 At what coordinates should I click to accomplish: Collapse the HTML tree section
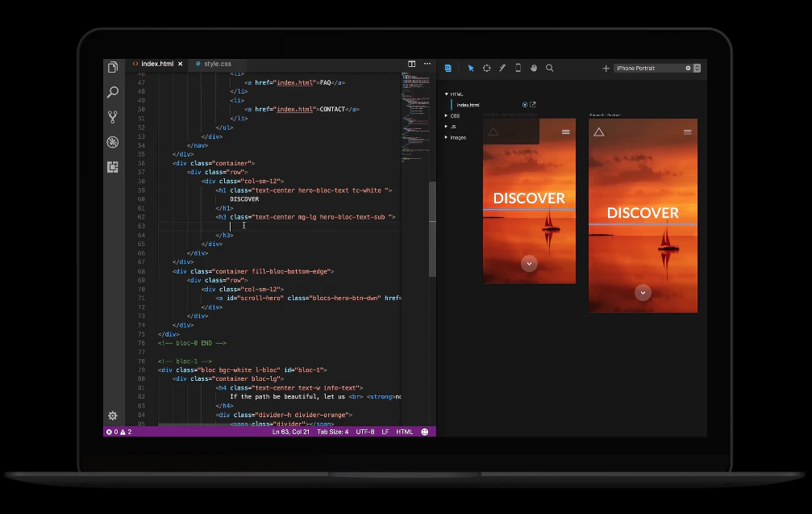click(x=446, y=94)
